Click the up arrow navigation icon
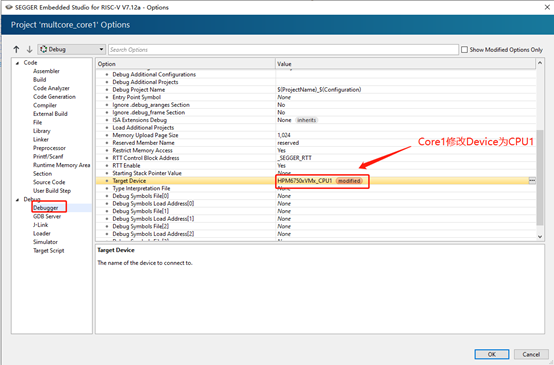Viewport: 554px width, 365px height. click(x=16, y=49)
